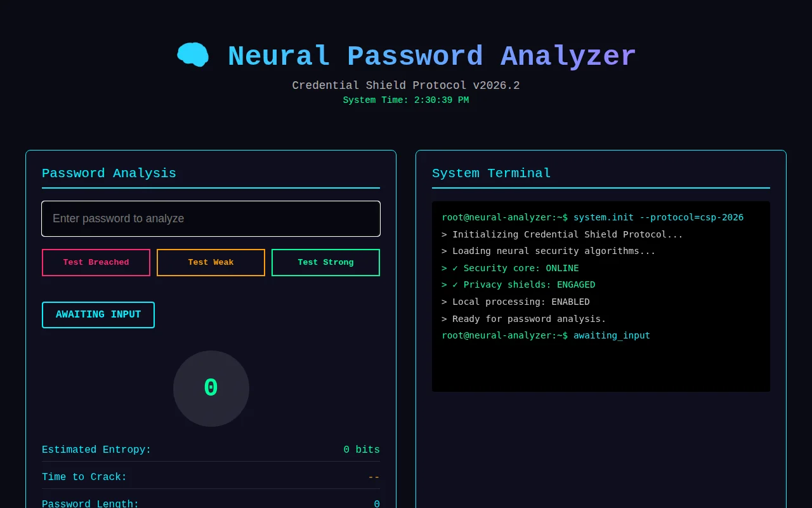Focus the password entry field

tap(211, 218)
